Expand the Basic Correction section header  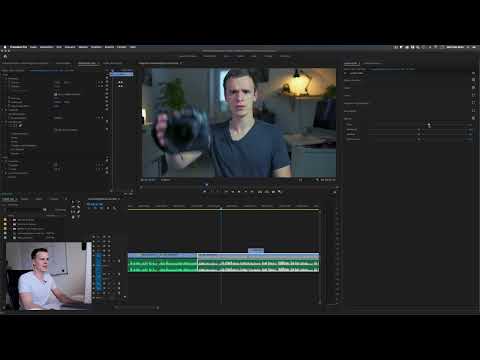click(x=352, y=80)
